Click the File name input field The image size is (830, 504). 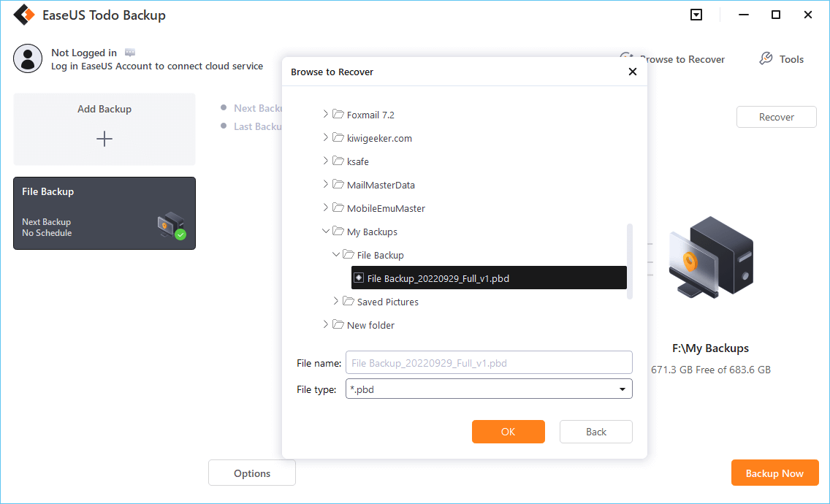[x=490, y=363]
